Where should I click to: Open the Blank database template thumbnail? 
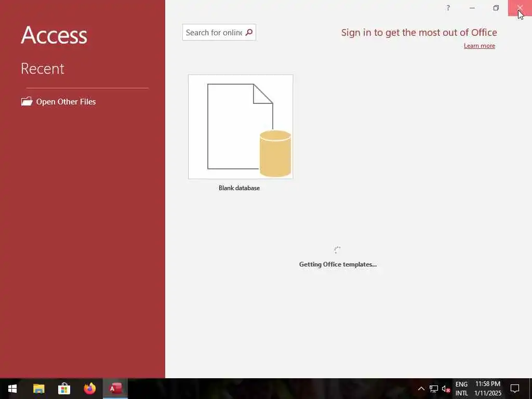(x=241, y=127)
